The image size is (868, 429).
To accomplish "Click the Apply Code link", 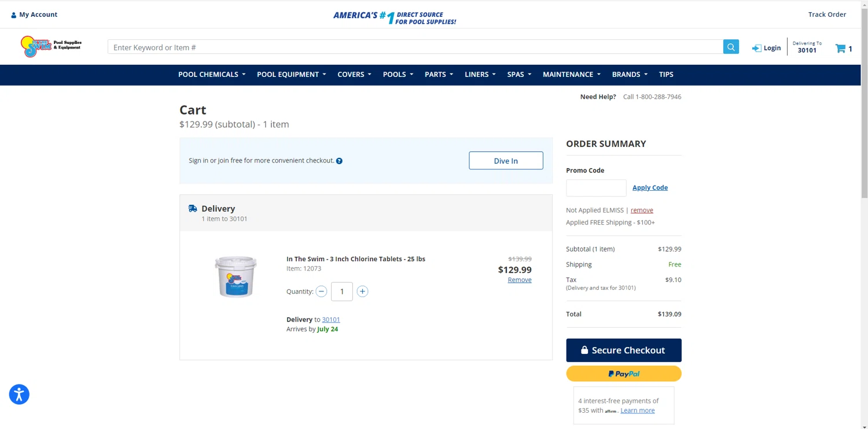I will pyautogui.click(x=650, y=187).
